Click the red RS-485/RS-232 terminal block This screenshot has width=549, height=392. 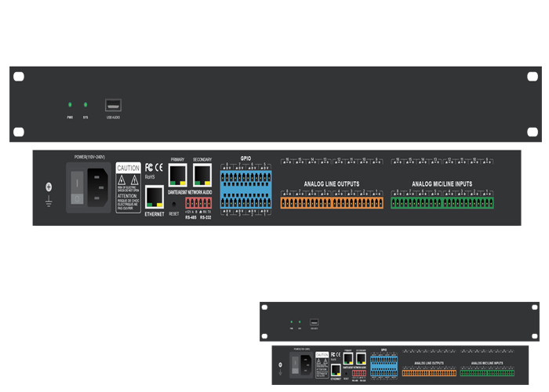click(199, 202)
